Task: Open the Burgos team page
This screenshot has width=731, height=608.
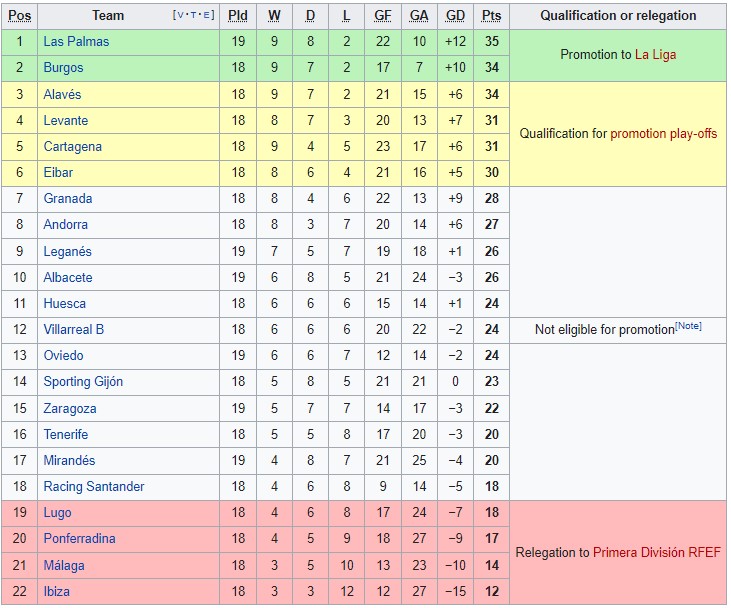Action: [x=63, y=68]
